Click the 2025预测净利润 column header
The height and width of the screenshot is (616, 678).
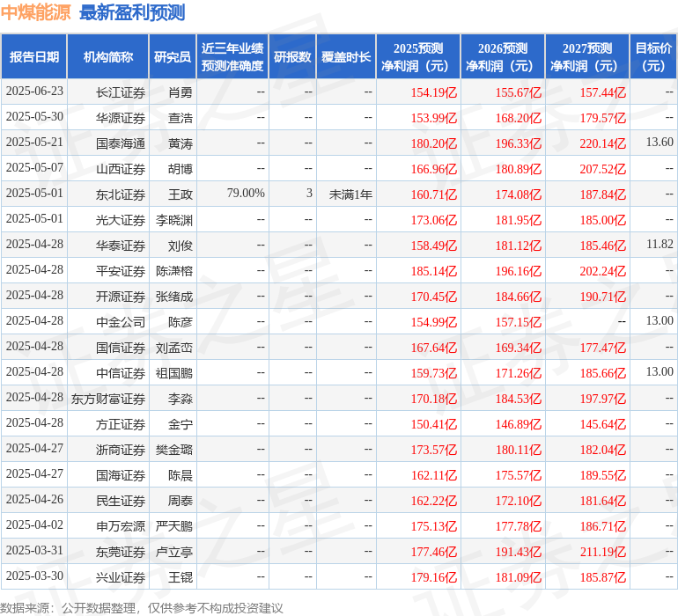pyautogui.click(x=418, y=56)
